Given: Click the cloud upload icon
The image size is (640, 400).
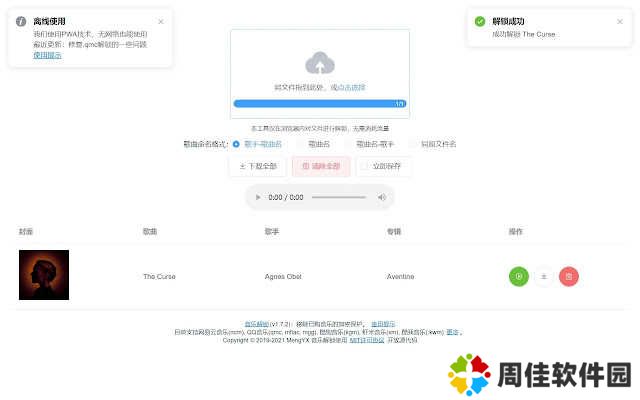Looking at the screenshot, I should point(320,65).
